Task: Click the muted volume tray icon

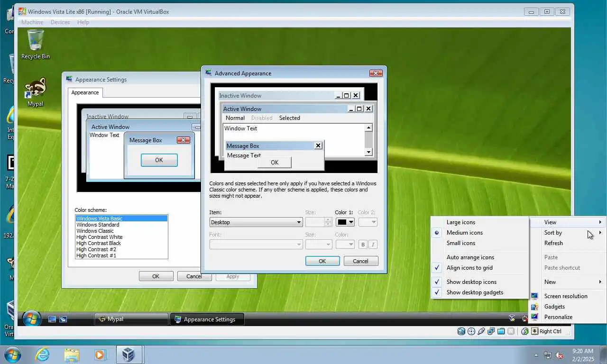Action: point(559,355)
